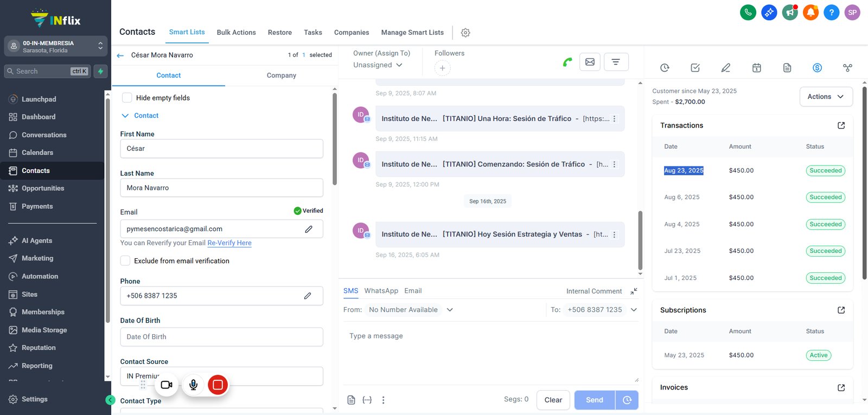Click the megaphone announcements icon
The width and height of the screenshot is (868, 415).
(790, 12)
